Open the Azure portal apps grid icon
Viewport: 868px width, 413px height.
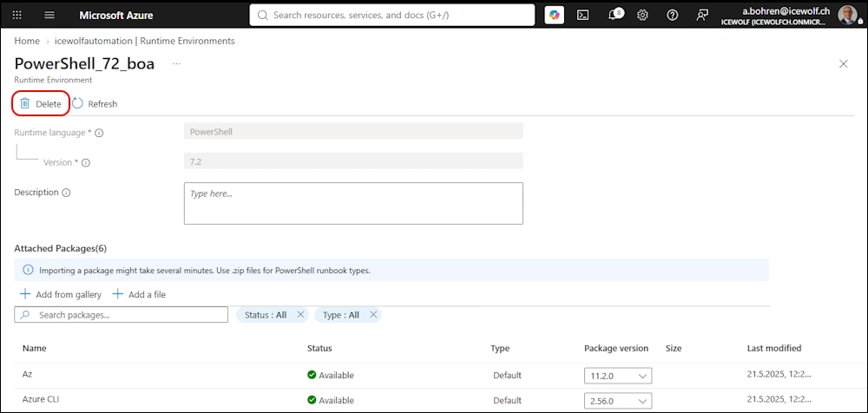[x=17, y=15]
